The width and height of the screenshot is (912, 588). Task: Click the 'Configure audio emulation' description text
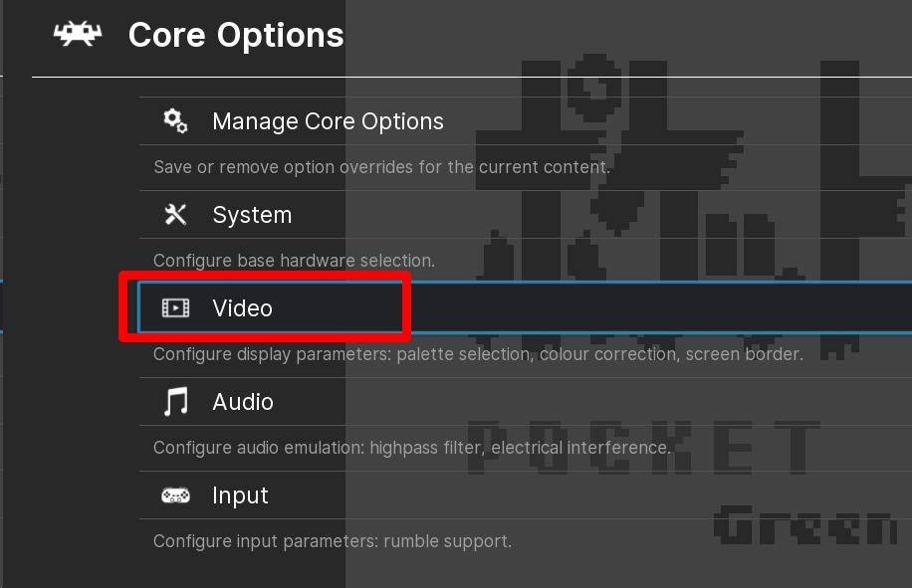point(411,448)
